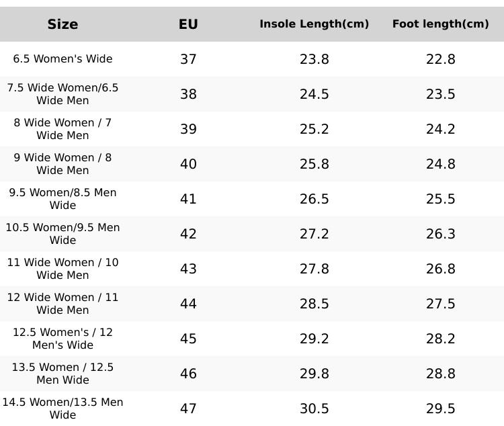Select EU size 41 cell
The image size is (504, 426).
point(188,199)
